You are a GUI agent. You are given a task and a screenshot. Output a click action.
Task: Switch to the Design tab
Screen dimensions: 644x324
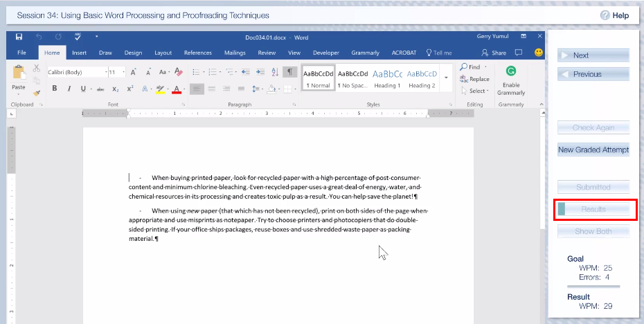click(133, 53)
